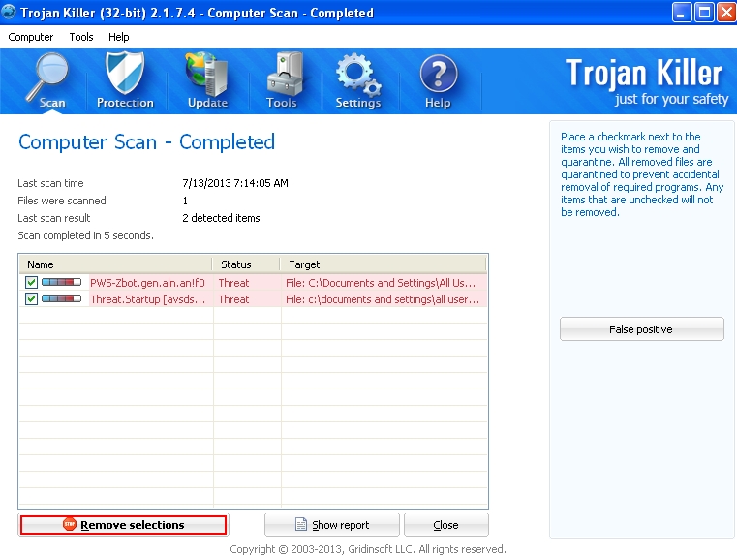
Task: Click the Show report button
Action: (331, 525)
